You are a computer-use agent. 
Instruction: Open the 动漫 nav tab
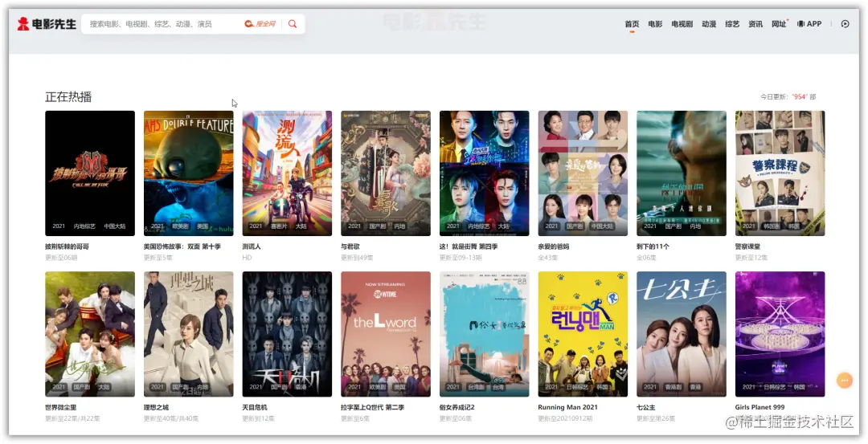point(709,24)
